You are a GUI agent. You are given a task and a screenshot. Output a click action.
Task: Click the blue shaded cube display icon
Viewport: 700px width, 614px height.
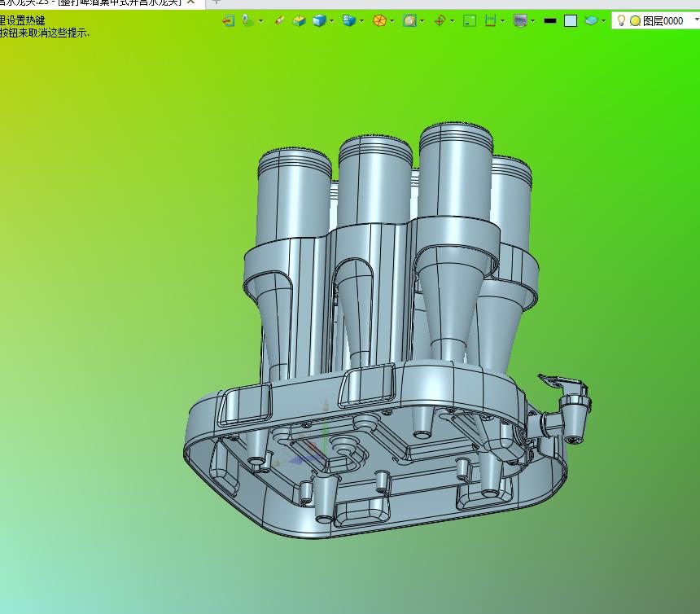[x=319, y=20]
